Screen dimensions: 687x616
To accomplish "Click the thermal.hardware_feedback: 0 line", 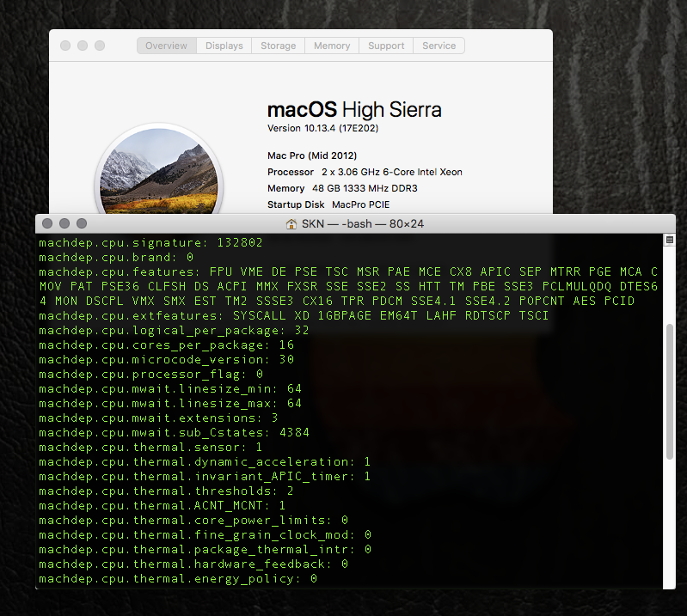I will tap(193, 564).
